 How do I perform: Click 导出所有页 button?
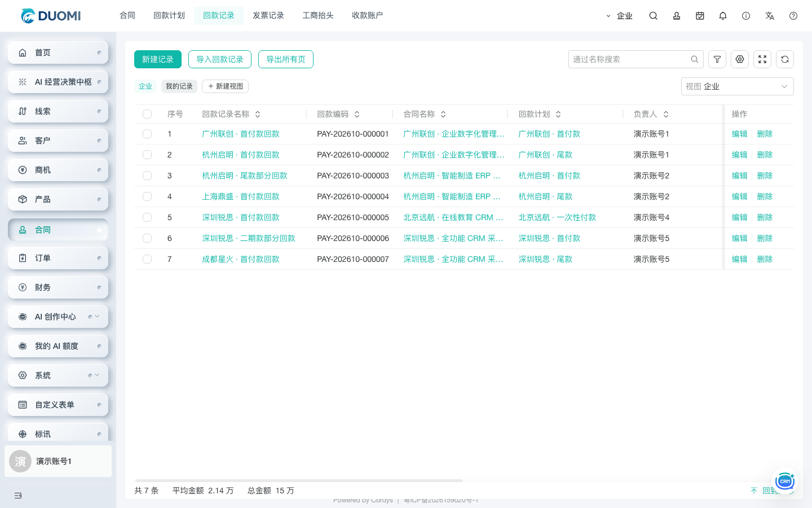click(x=286, y=59)
